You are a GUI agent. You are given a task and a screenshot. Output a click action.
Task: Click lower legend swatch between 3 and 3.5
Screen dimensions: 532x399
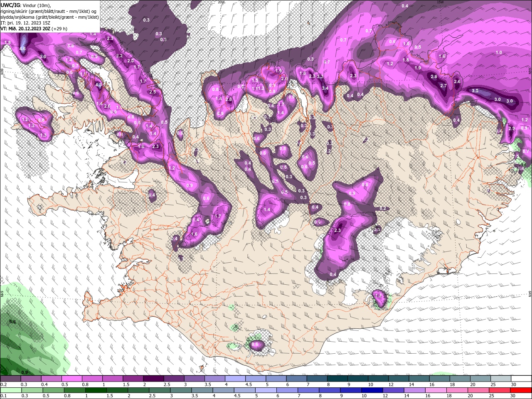(x=181, y=390)
